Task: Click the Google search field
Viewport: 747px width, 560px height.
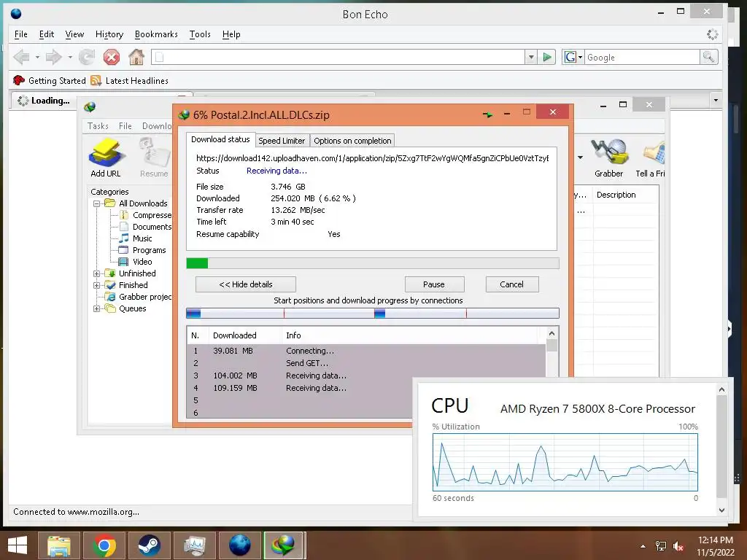Action: click(642, 57)
